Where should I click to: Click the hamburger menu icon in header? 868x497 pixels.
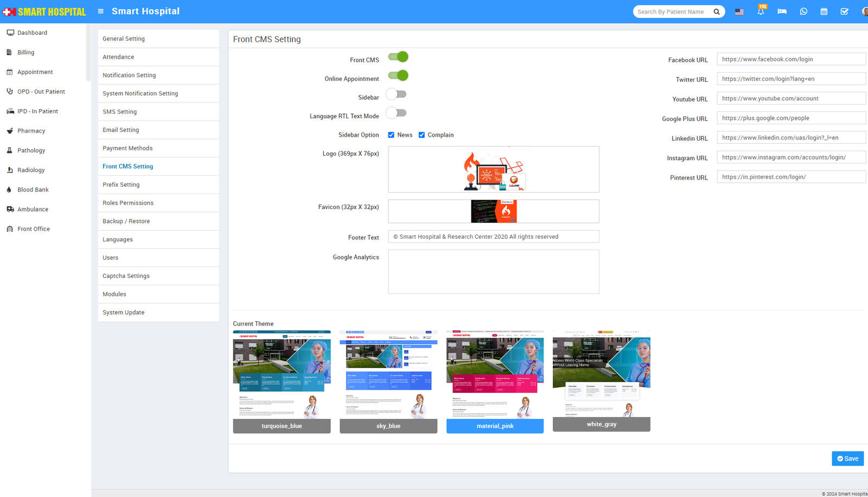[x=100, y=11]
